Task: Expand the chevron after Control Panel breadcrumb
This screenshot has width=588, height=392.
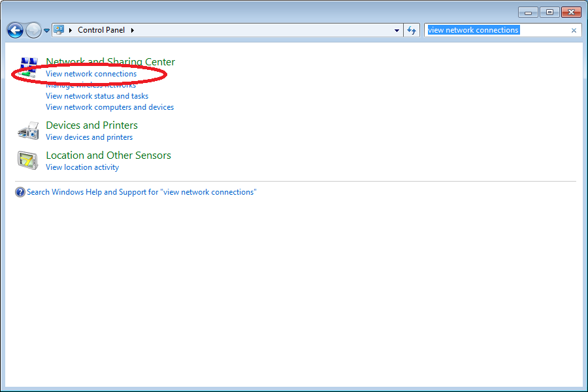Action: click(133, 31)
